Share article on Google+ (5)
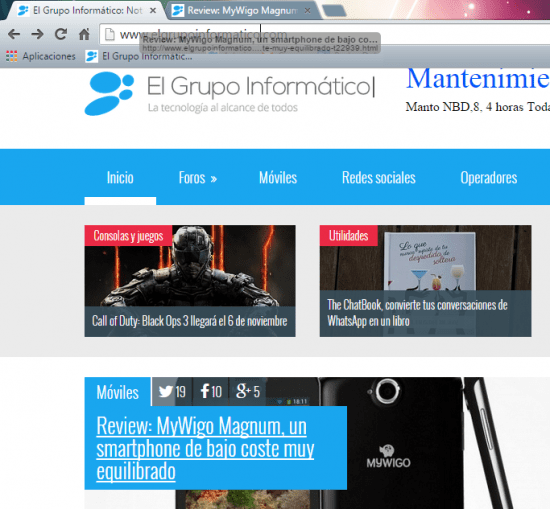 pyautogui.click(x=248, y=391)
